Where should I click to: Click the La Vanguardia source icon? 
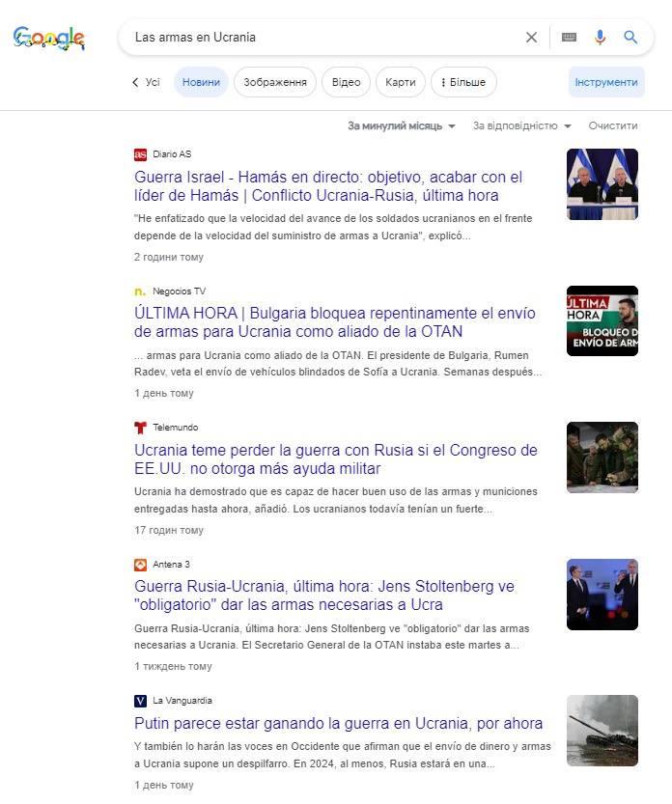[x=140, y=701]
